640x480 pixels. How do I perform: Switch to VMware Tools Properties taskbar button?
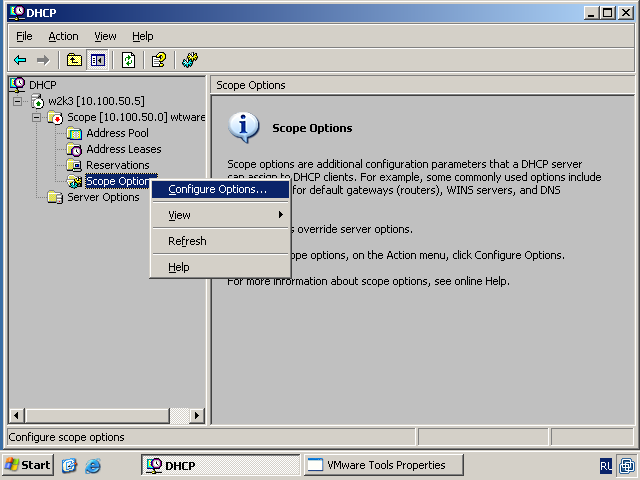(382, 465)
